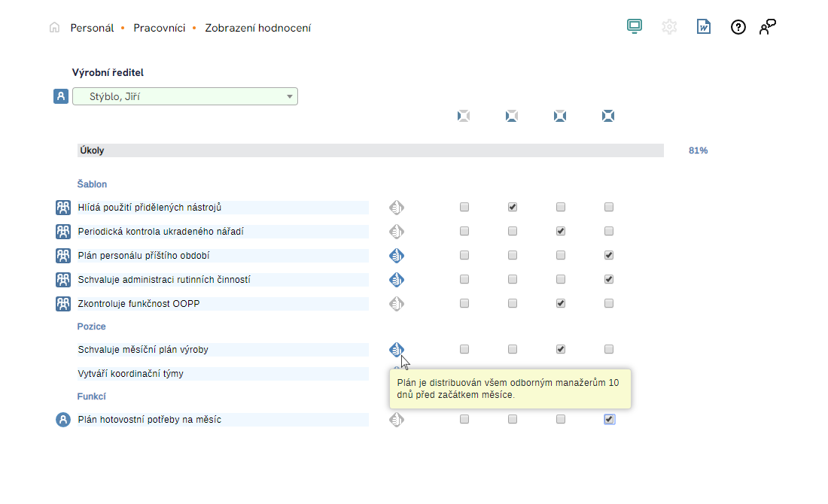Click the home icon in the breadcrumb

pos(54,28)
